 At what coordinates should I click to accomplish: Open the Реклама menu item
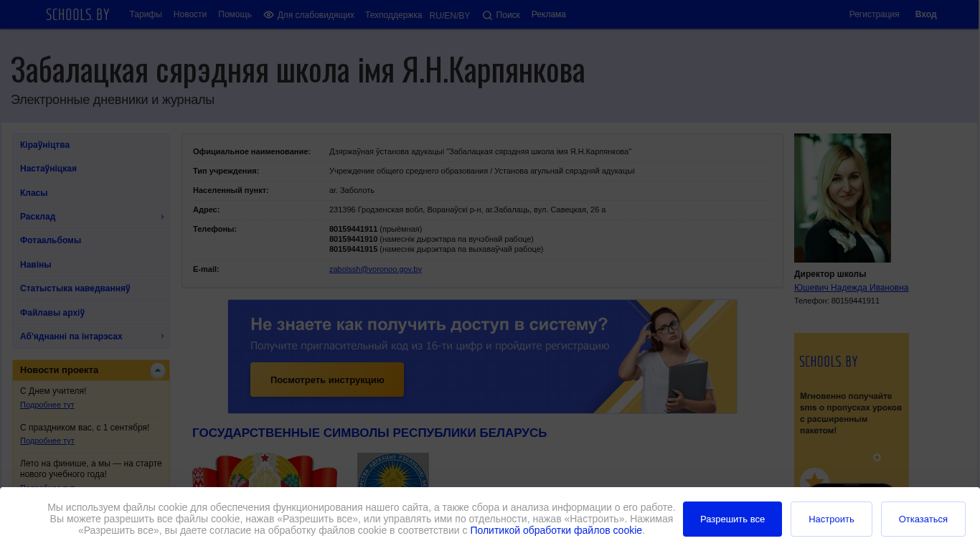[549, 14]
